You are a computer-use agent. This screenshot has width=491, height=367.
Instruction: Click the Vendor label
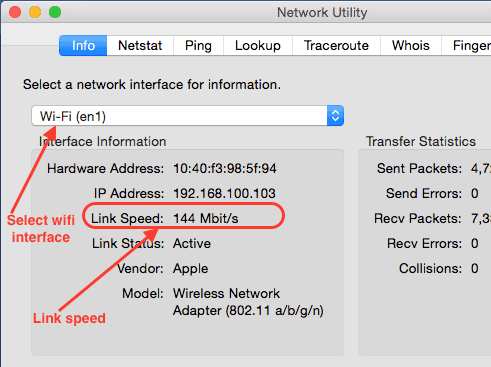point(140,268)
